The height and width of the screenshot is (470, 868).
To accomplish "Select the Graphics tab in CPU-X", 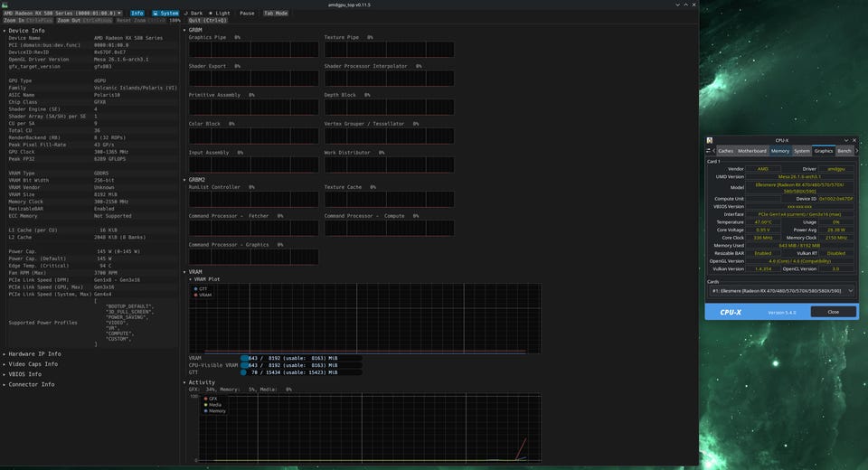I will point(823,151).
